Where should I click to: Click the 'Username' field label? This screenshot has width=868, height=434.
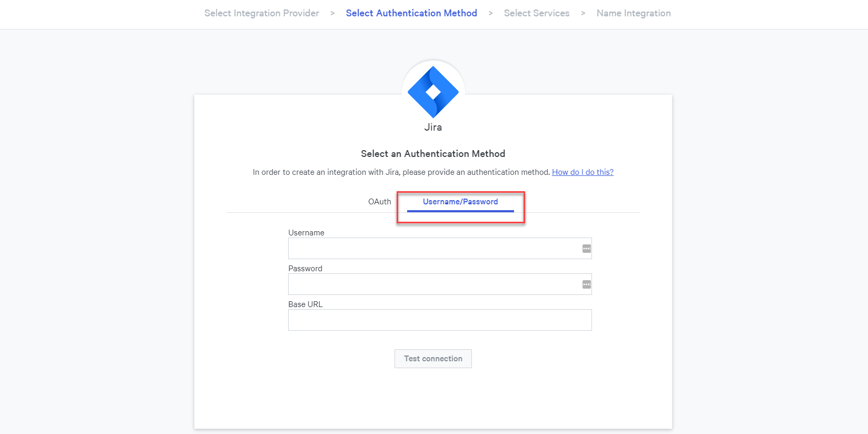(306, 233)
